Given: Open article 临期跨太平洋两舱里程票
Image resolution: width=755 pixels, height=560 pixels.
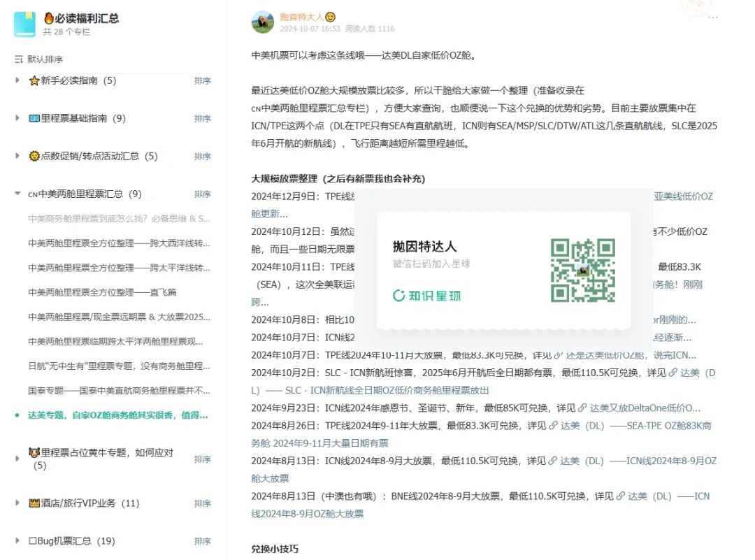Looking at the screenshot, I should pos(115,341).
